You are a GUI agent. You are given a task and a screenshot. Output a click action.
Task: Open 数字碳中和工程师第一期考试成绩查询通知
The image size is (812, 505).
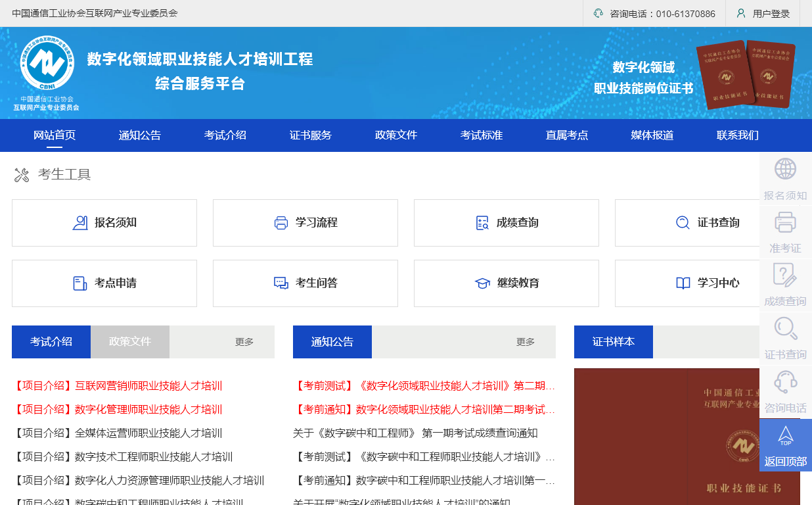[415, 433]
